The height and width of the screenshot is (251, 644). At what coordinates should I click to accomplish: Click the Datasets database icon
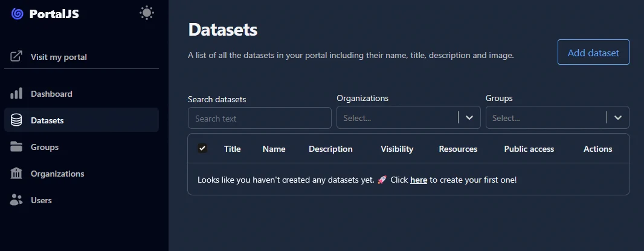[16, 120]
